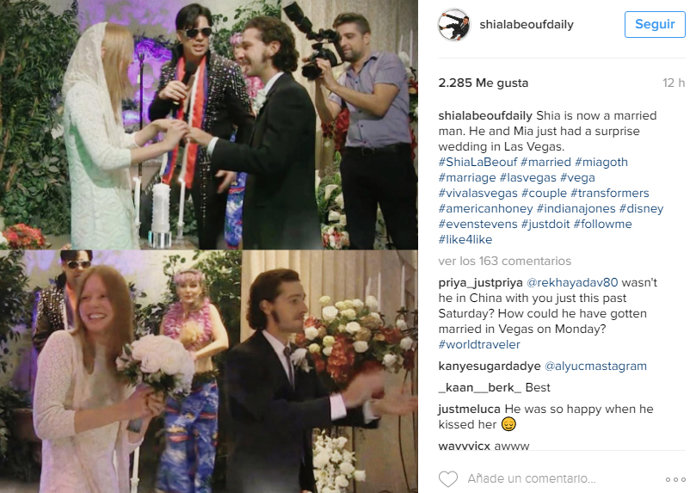Viewport: 690px width, 493px height.
Task: Open the #americanhoney hashtag
Action: pos(485,208)
